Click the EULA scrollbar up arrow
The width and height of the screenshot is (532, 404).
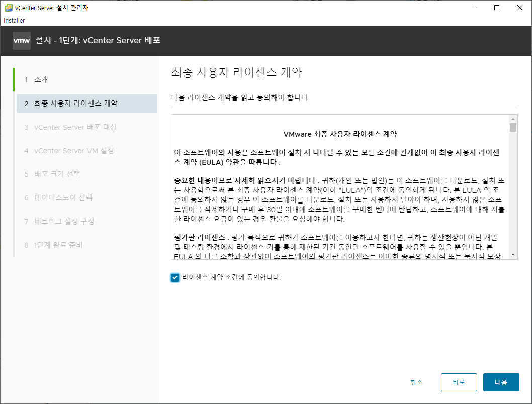tap(513, 119)
